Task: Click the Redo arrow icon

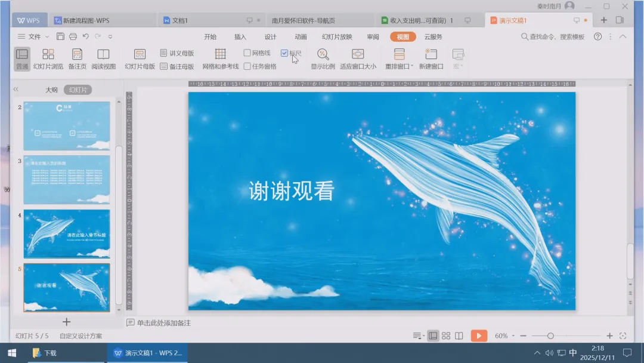Action: click(x=98, y=36)
